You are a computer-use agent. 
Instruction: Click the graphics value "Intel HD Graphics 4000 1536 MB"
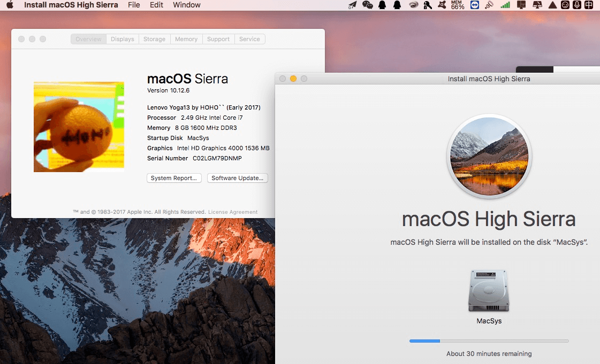coord(224,148)
